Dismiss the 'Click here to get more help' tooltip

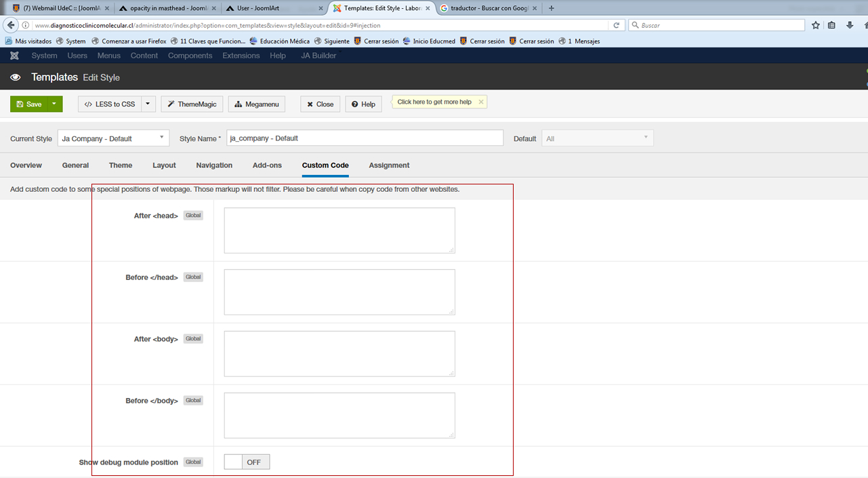pos(481,102)
